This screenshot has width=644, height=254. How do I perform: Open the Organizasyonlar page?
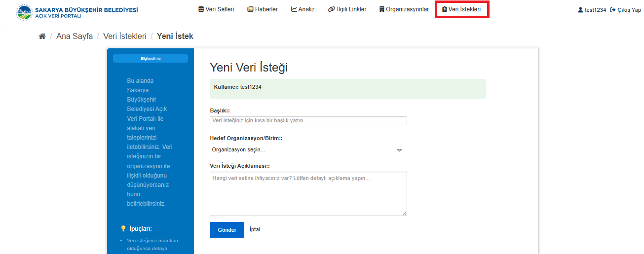point(404,9)
